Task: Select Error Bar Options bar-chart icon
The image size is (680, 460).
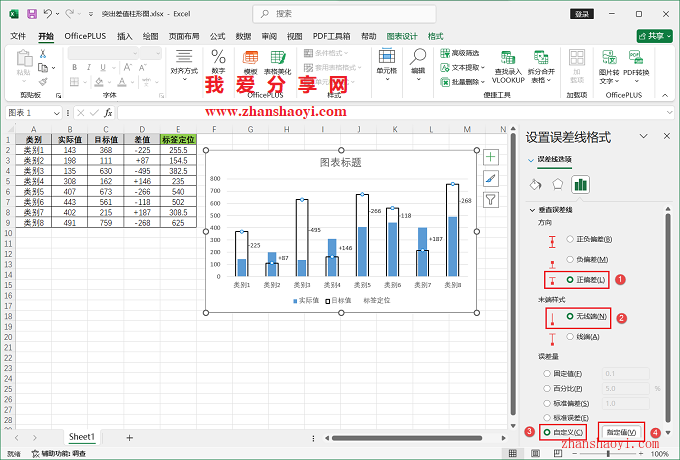Action: [580, 185]
